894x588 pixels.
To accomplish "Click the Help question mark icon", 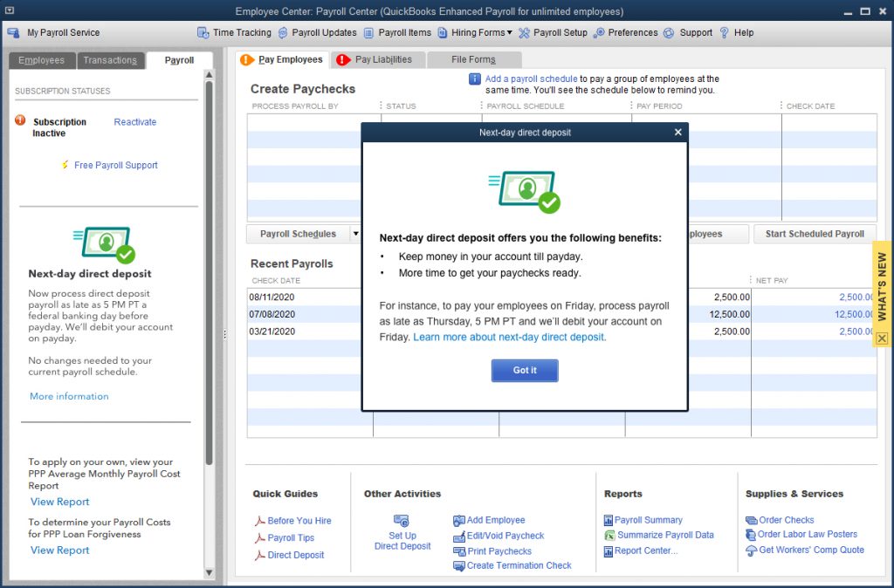I will click(x=724, y=33).
